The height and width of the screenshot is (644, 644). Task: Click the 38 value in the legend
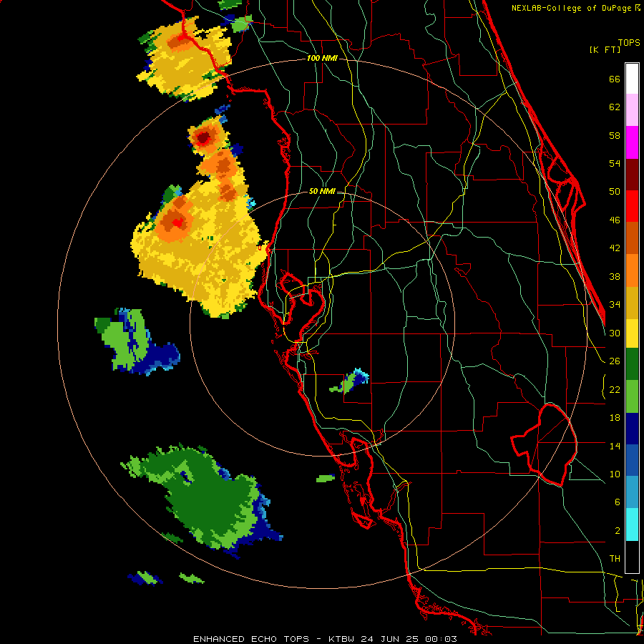[615, 276]
